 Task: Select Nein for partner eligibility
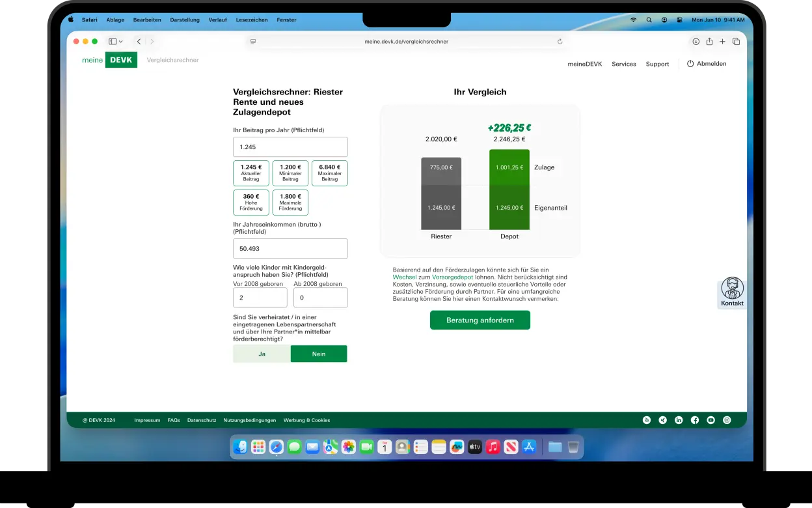(319, 354)
